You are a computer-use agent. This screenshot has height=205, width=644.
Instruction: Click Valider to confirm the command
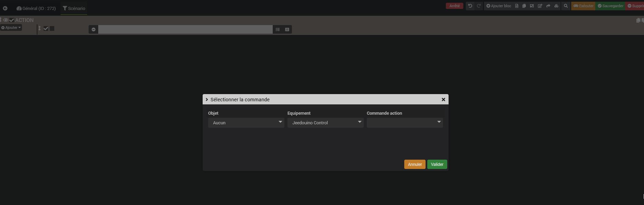(437, 164)
